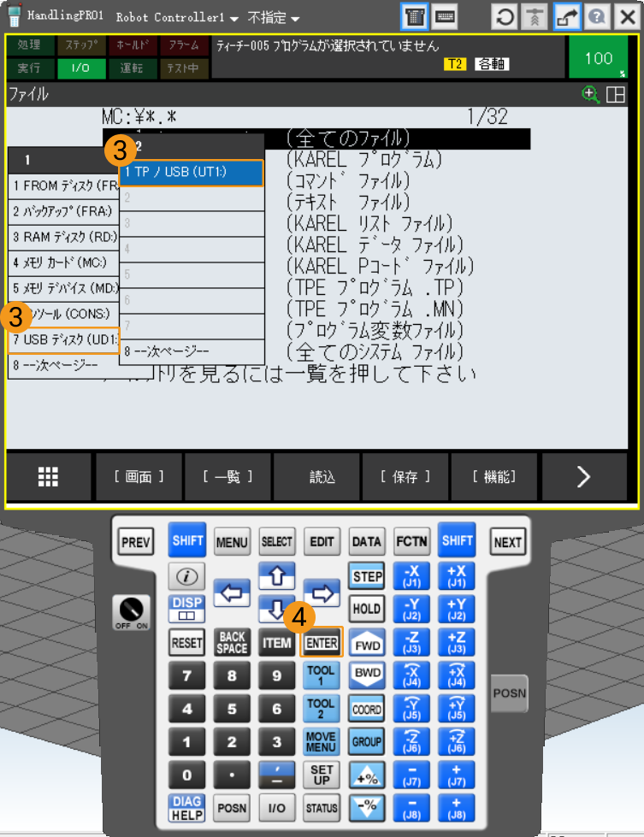Click the -Z (J3) jog key
Screen dimensions: 644x837
click(411, 642)
